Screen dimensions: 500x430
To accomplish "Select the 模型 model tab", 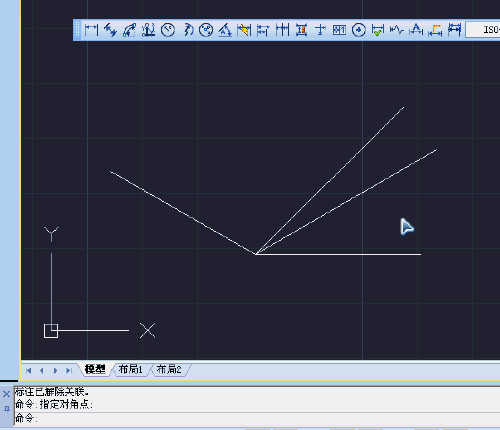I will pos(95,369).
